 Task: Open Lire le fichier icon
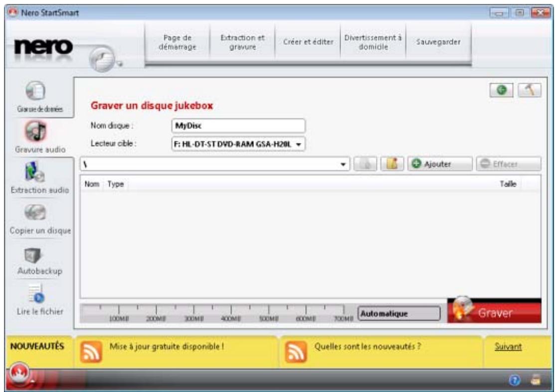point(36,294)
